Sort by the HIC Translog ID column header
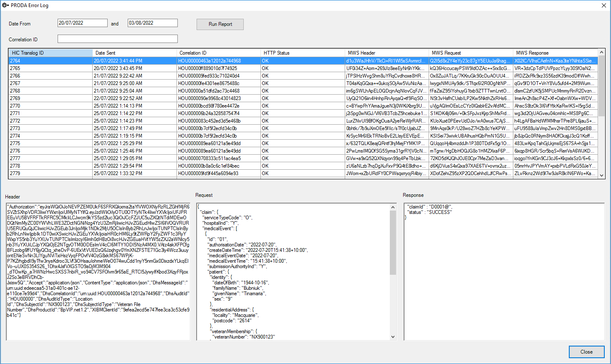The height and width of the screenshot is (364, 611). [50, 53]
